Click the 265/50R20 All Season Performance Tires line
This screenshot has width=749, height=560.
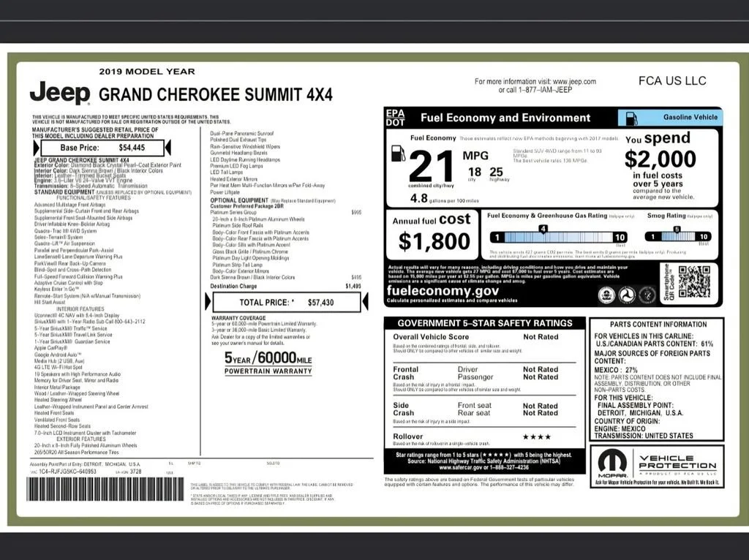coord(76,452)
